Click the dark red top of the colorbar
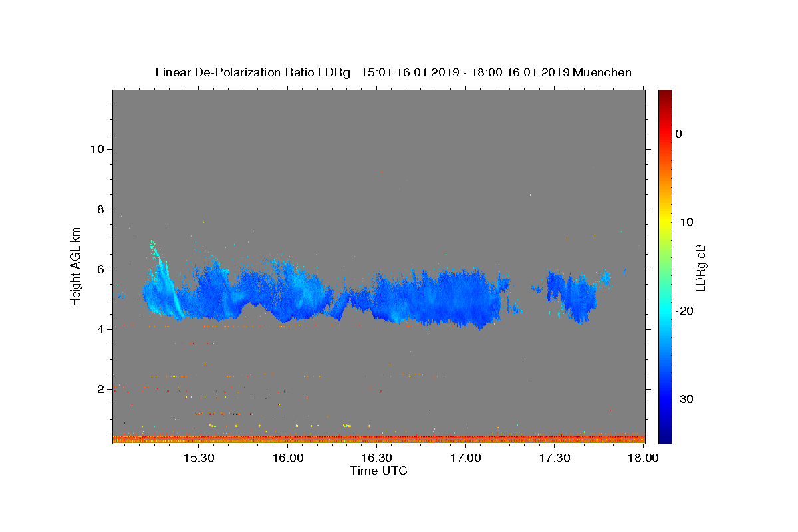Viewport: 798px width, 532px height. [665, 94]
